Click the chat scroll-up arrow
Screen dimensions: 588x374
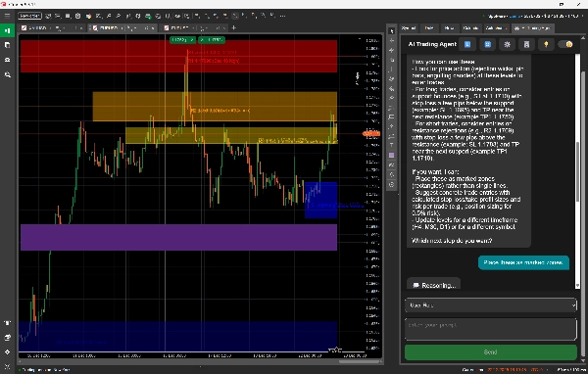(x=583, y=37)
